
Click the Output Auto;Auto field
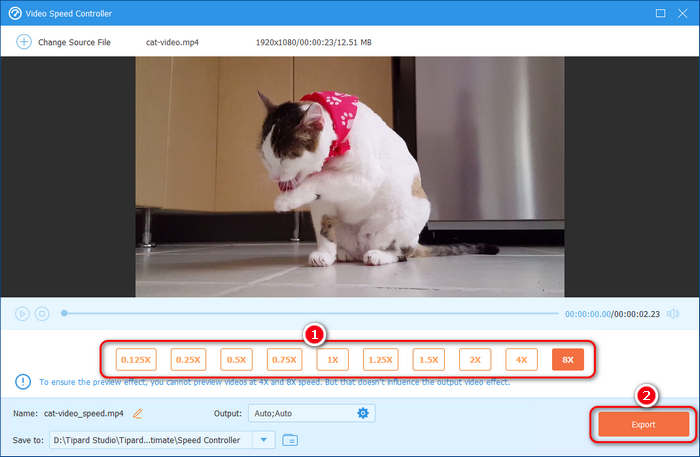300,413
